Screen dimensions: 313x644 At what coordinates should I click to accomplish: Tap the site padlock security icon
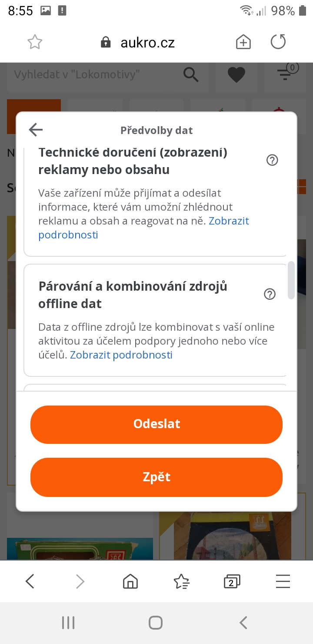click(x=106, y=43)
